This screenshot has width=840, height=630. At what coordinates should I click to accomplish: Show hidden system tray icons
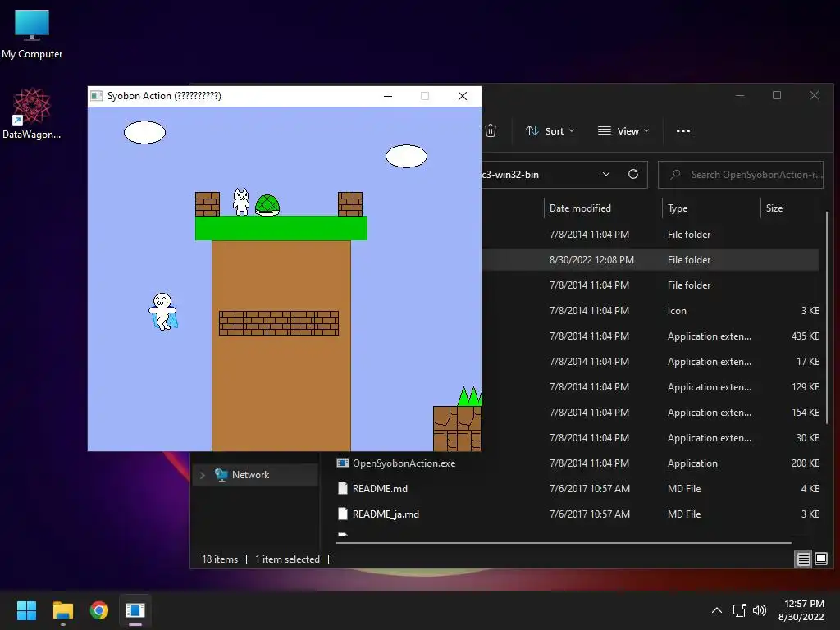[717, 610]
